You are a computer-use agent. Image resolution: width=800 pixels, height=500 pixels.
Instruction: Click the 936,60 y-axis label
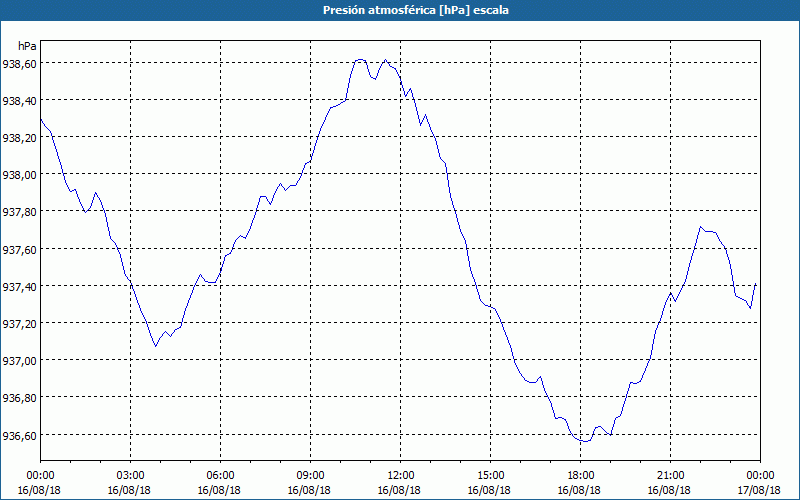(19, 435)
